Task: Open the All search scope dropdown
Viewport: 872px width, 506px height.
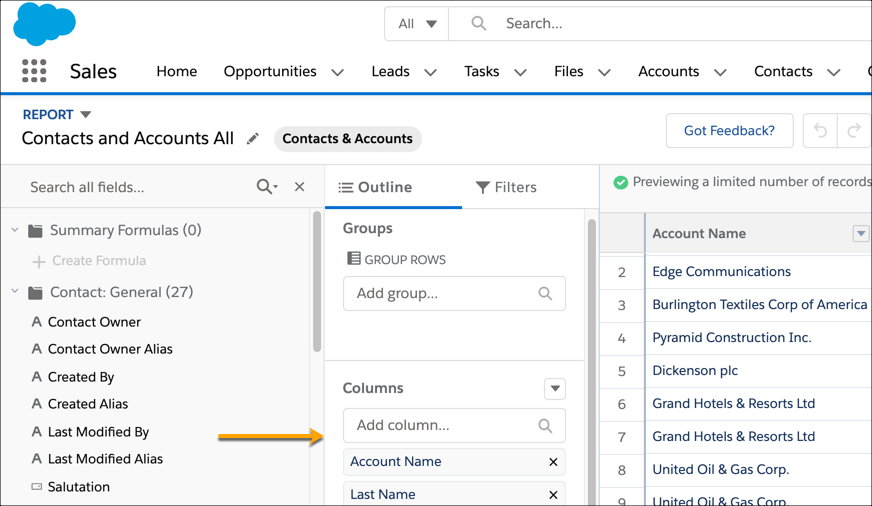Action: point(417,24)
